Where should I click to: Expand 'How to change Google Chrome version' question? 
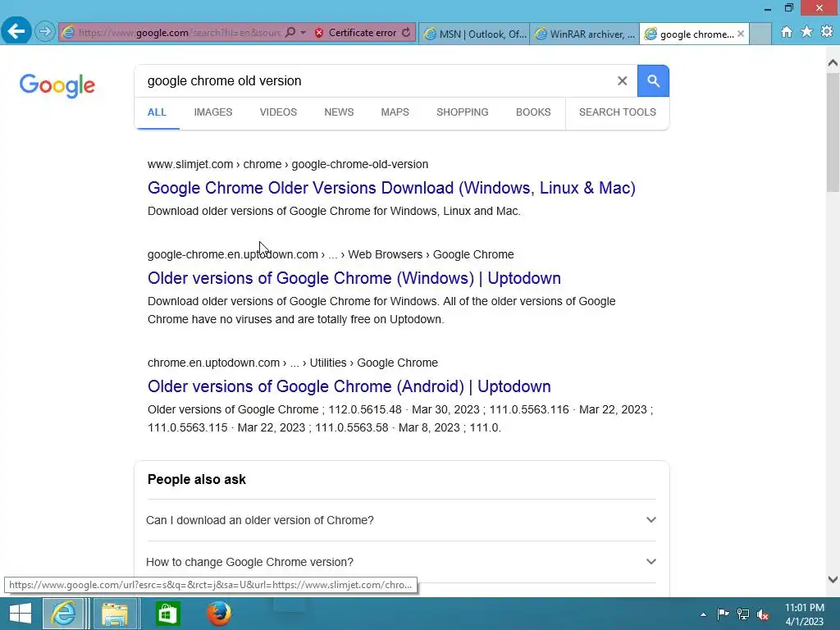click(x=401, y=562)
